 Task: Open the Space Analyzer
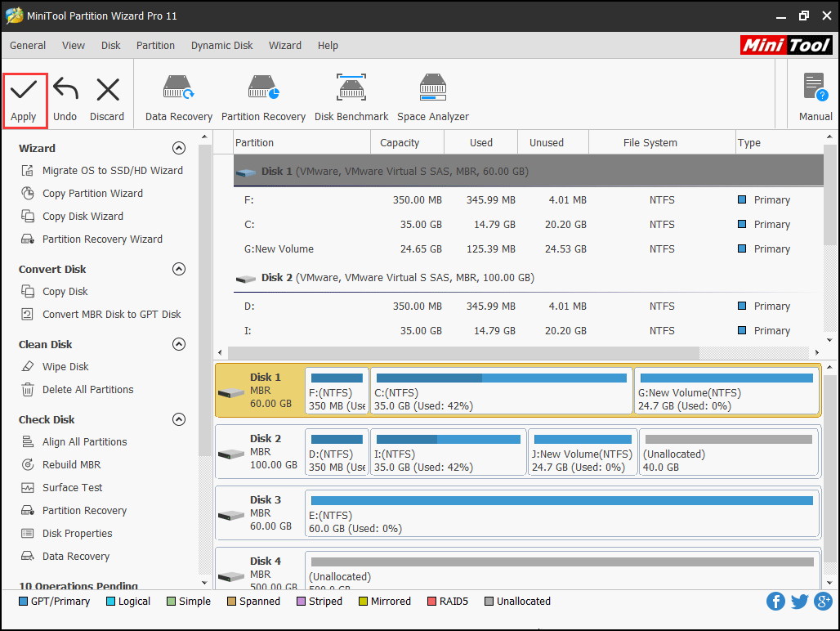pyautogui.click(x=433, y=98)
